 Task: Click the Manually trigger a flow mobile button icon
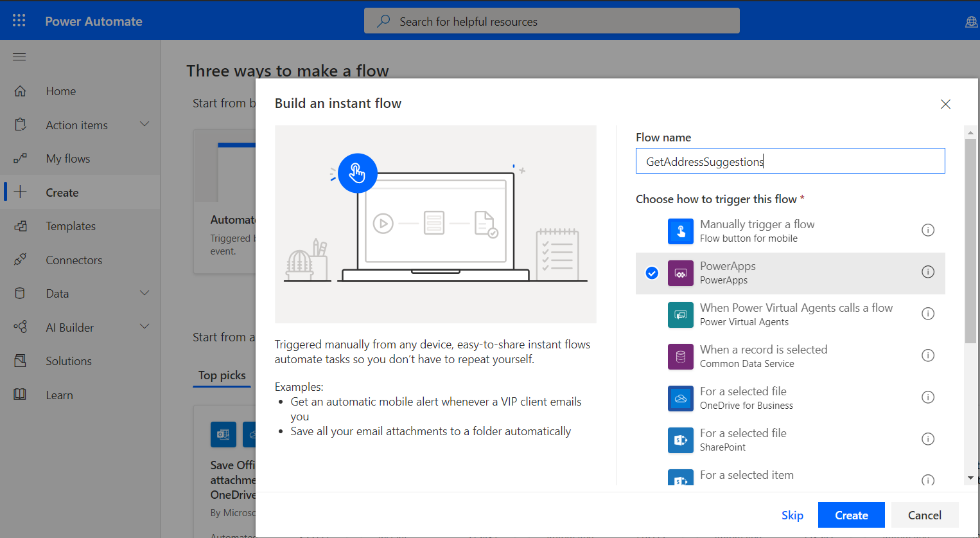tap(680, 231)
